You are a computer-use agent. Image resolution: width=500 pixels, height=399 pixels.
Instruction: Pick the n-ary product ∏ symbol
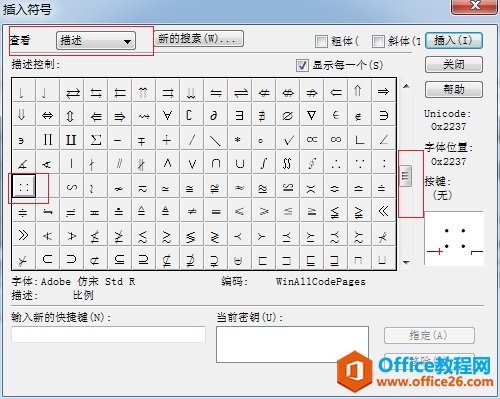48,140
